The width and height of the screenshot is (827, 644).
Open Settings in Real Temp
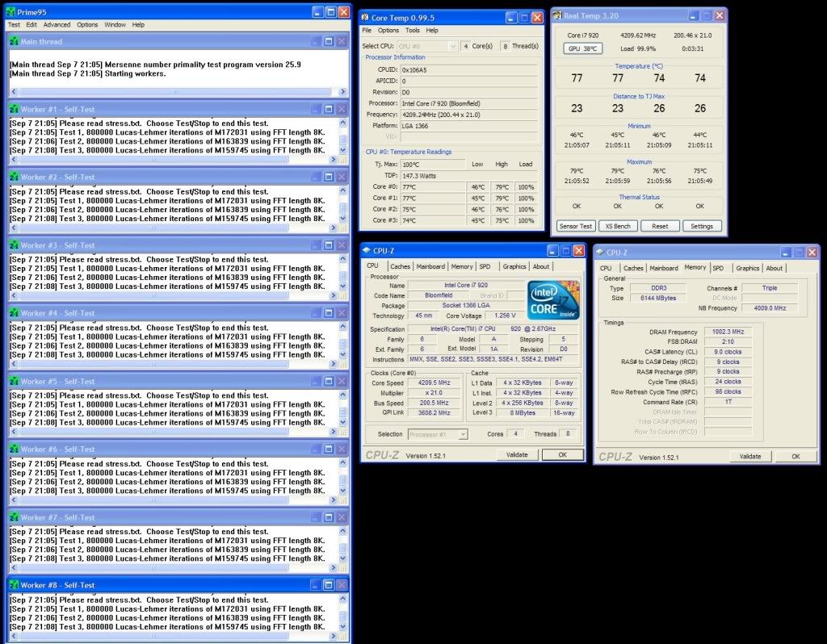tap(702, 226)
